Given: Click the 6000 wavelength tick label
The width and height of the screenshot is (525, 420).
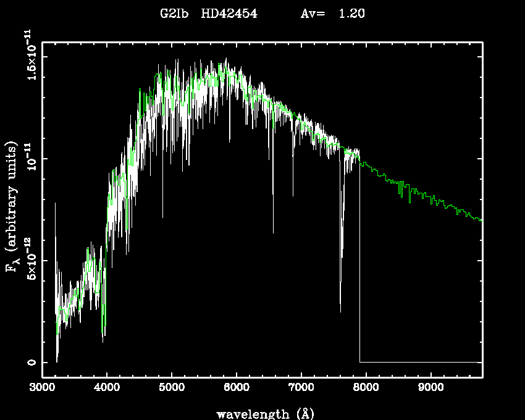Looking at the screenshot, I should pos(236,388).
